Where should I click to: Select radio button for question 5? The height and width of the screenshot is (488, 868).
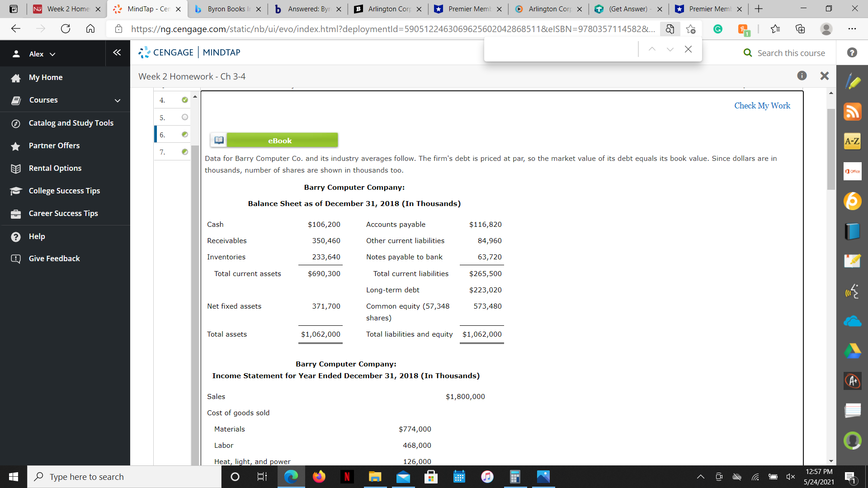(x=184, y=117)
